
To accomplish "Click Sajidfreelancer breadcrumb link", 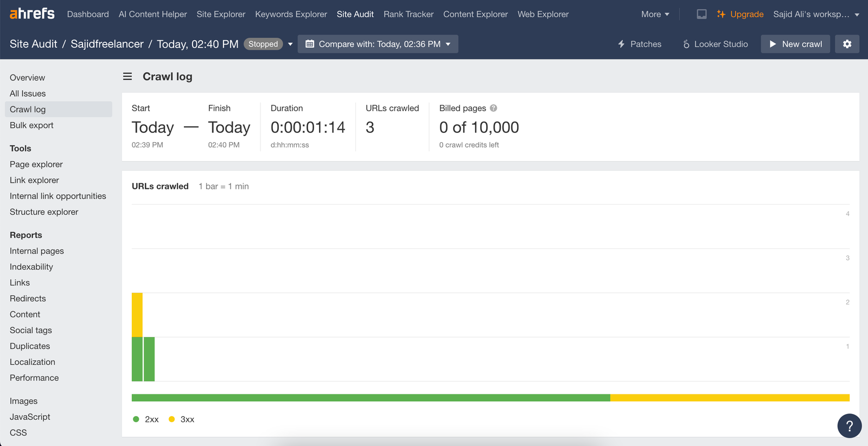I will 107,44.
